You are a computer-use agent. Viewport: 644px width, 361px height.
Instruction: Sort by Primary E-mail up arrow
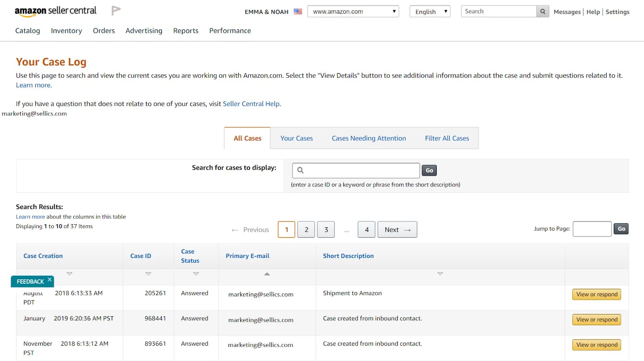(x=267, y=274)
